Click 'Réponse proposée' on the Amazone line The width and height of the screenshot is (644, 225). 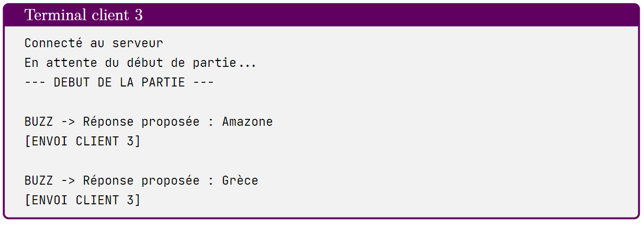point(141,122)
